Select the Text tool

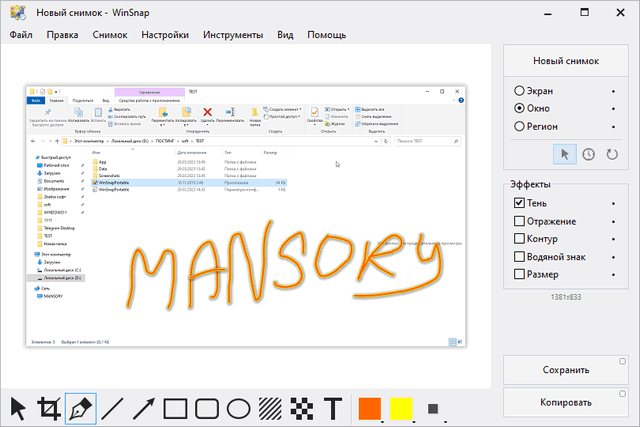point(333,408)
